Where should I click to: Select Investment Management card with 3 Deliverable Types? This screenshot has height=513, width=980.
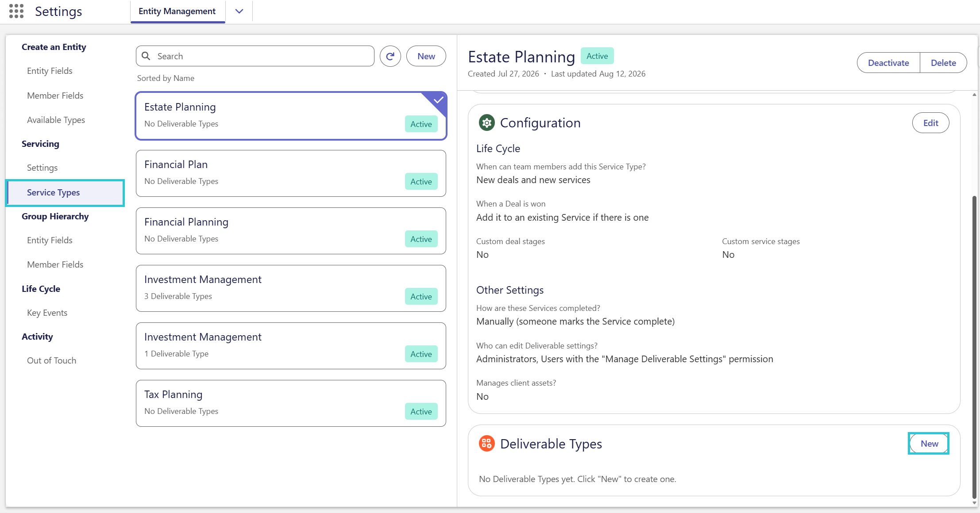tap(291, 288)
